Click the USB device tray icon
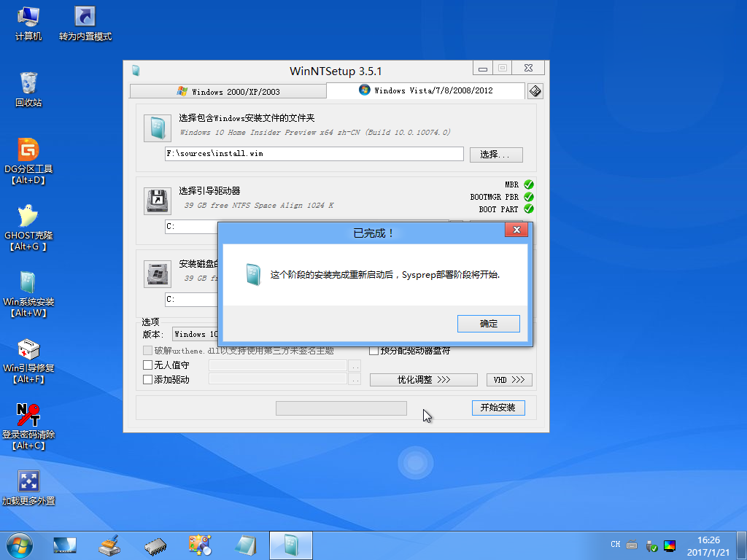Screen dimensions: 747x560 [x=651, y=545]
